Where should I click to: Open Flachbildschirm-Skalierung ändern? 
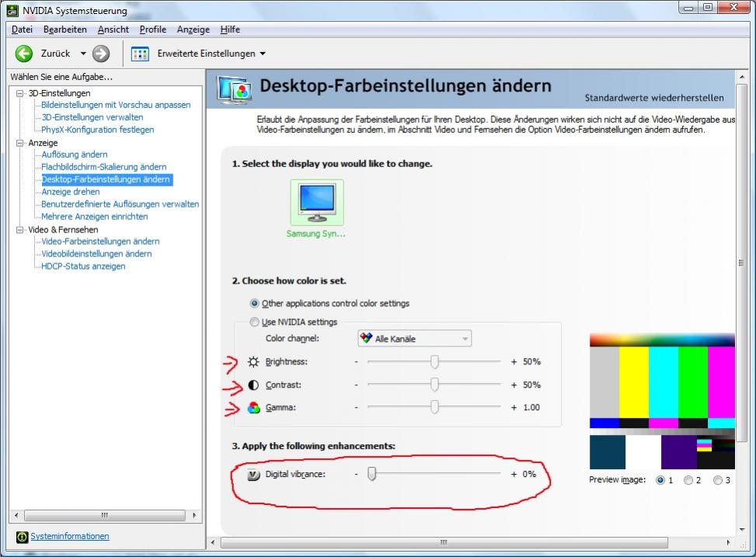pos(103,167)
